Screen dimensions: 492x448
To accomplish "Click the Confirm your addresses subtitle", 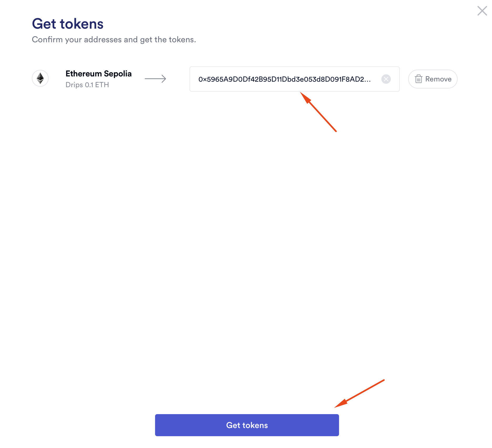I will pos(114,40).
